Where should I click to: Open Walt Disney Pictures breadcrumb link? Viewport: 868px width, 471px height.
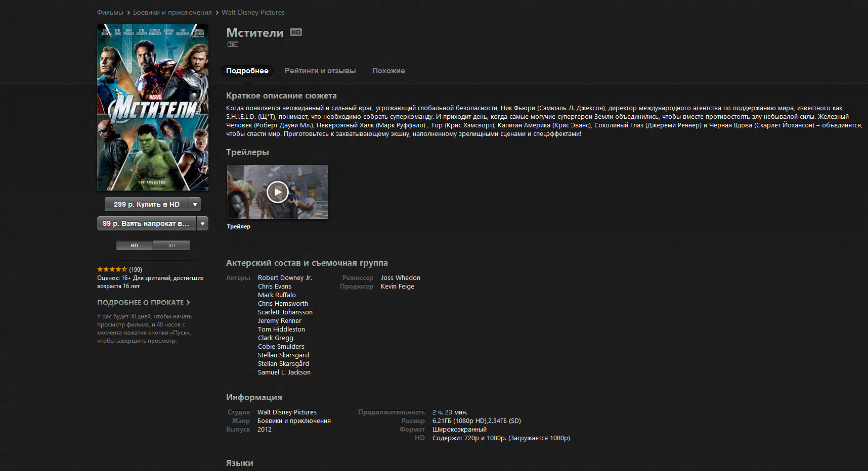253,12
